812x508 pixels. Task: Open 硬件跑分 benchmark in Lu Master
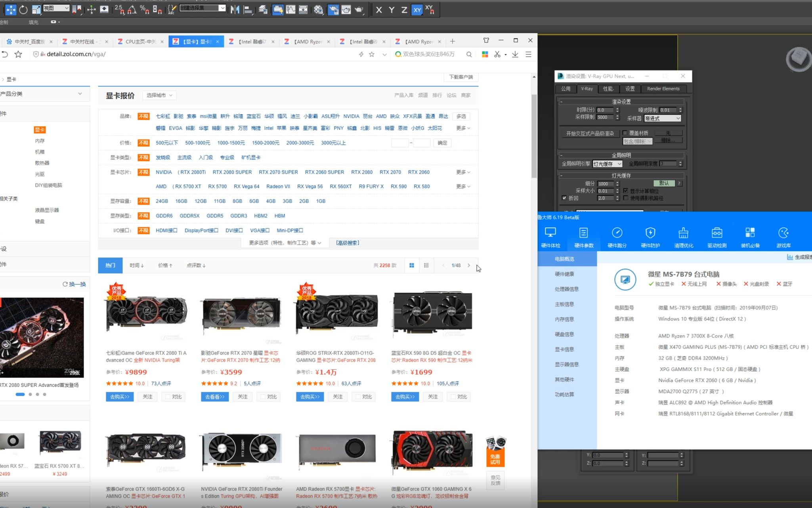pyautogui.click(x=617, y=237)
